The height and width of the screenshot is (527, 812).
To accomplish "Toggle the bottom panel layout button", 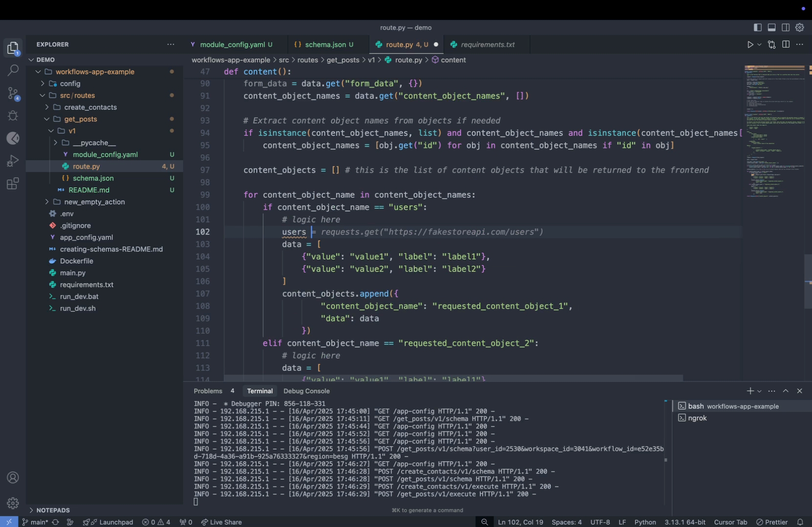I will tap(771, 27).
